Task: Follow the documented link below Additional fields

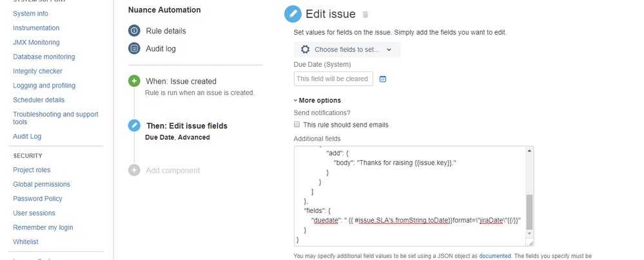Action: [x=495, y=256]
